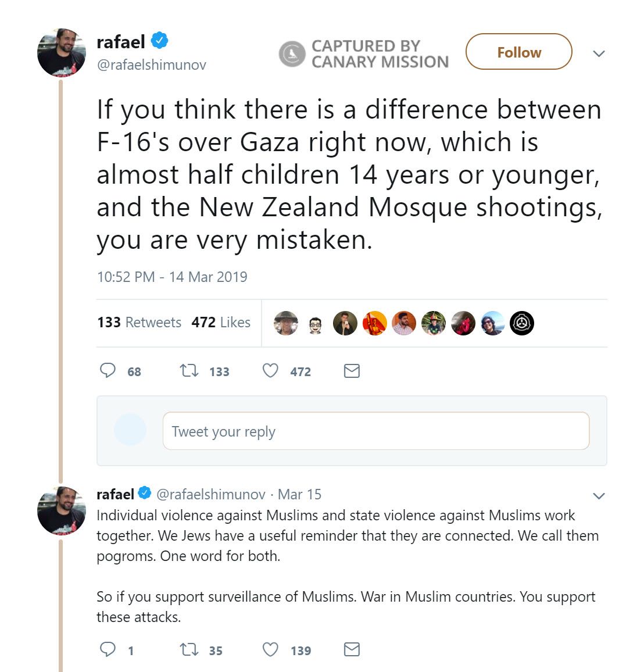Click the reply icon on the main tweet

[109, 370]
